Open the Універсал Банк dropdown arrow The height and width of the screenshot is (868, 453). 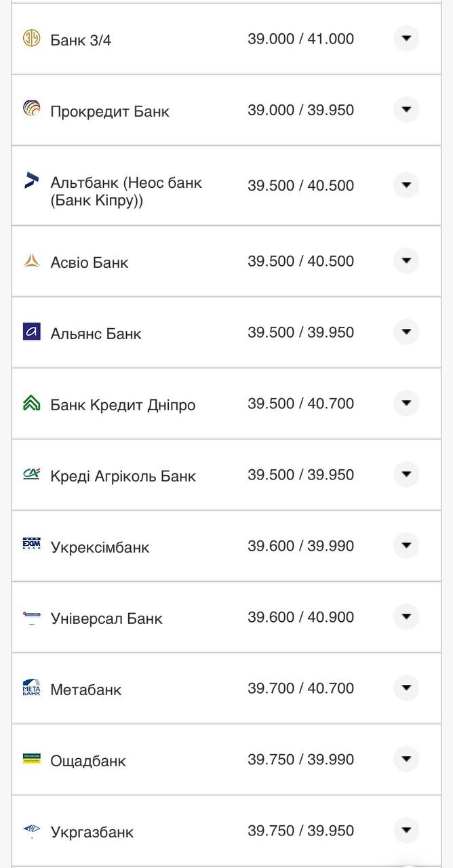(406, 616)
